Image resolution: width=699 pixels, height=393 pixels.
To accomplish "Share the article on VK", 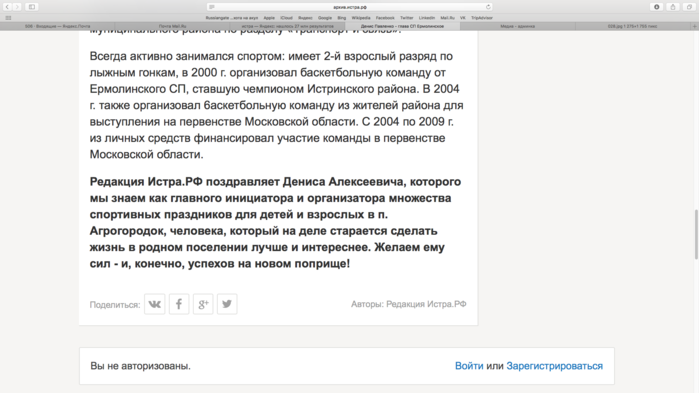I will (155, 304).
